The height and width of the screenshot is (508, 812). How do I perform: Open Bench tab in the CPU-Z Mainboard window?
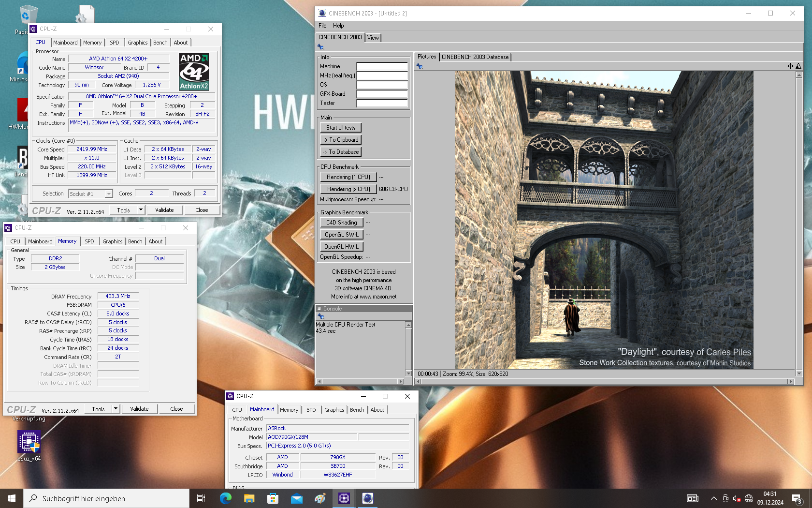point(357,410)
